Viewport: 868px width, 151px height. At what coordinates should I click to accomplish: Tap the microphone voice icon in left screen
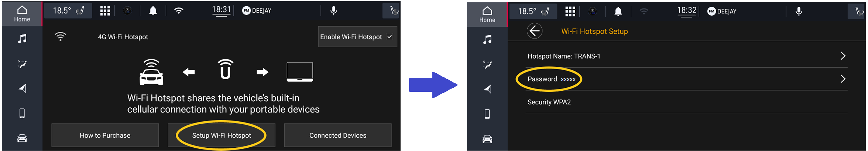pyautogui.click(x=333, y=11)
